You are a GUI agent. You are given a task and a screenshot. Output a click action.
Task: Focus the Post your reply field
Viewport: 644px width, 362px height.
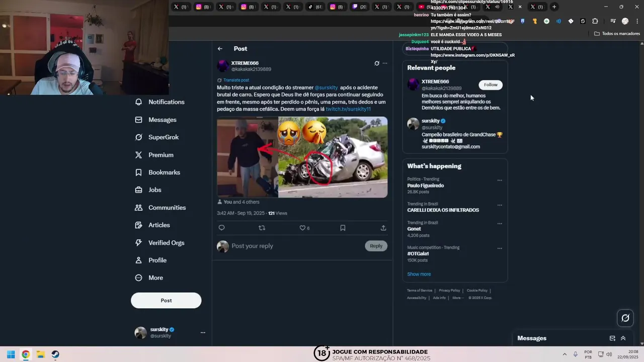[x=297, y=246]
